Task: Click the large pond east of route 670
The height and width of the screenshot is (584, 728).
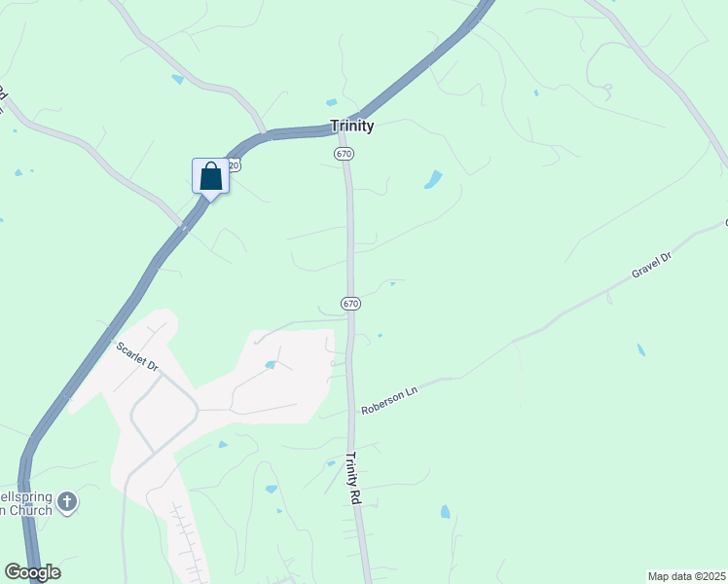Action: [433, 180]
